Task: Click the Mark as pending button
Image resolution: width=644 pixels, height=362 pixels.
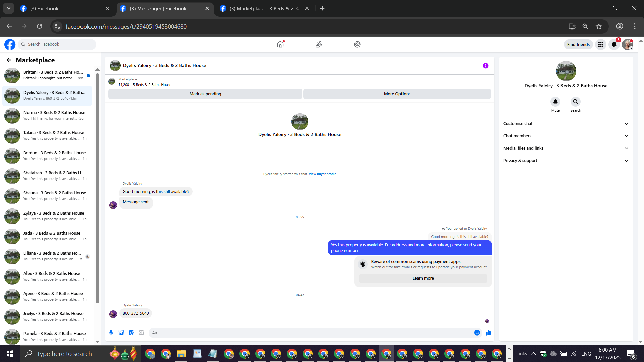Action: [205, 94]
